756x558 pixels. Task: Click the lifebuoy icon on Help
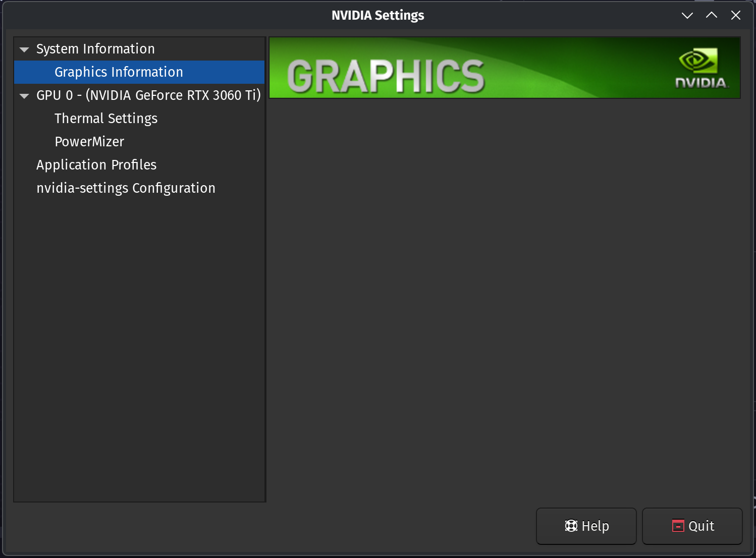tap(571, 526)
